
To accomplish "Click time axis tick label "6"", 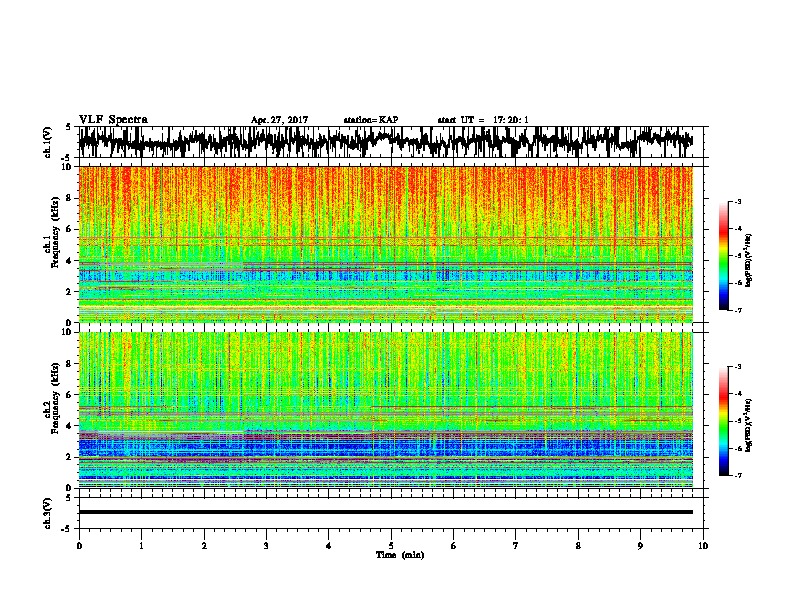I will [453, 546].
